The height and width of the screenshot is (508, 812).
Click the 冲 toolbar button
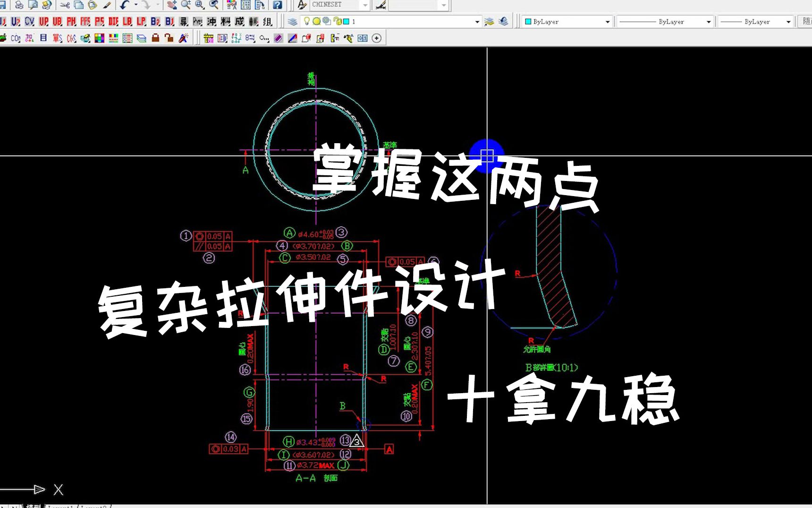[211, 22]
